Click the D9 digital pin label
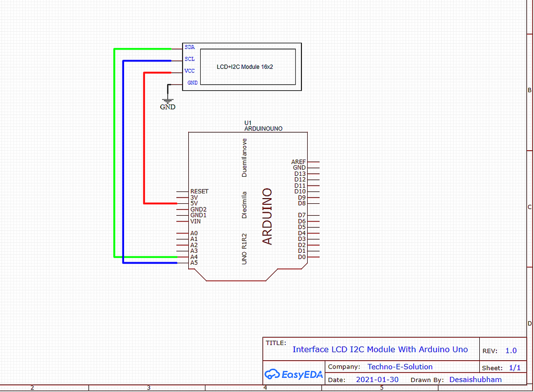The image size is (534, 392). [302, 198]
